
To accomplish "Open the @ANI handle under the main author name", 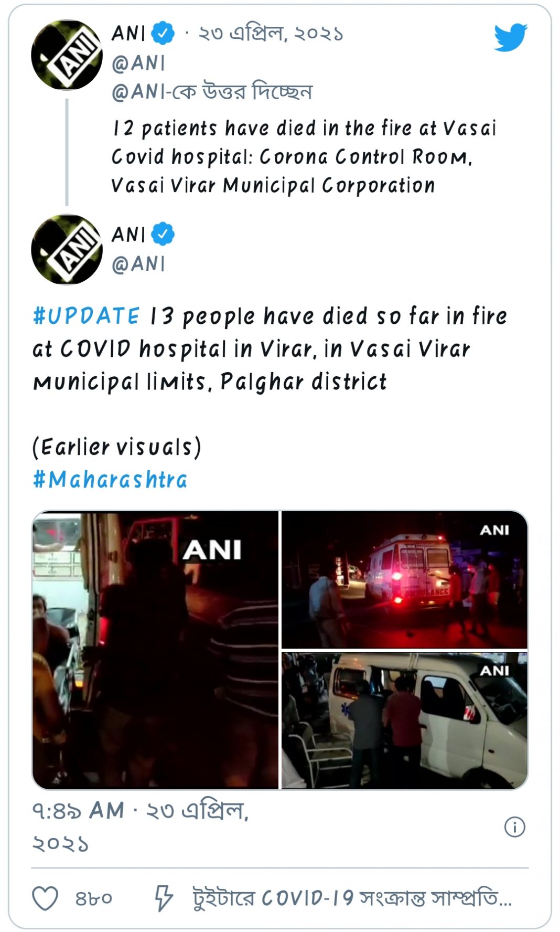I will pyautogui.click(x=138, y=264).
